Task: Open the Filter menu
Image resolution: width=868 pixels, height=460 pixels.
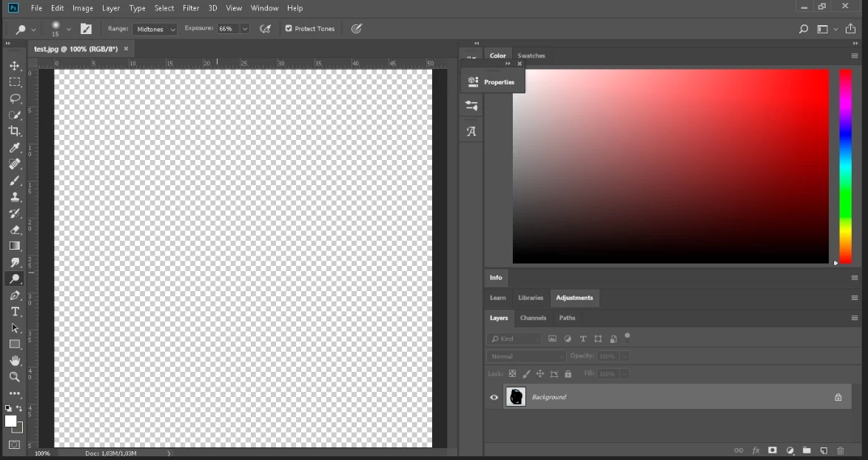Action: click(x=191, y=7)
